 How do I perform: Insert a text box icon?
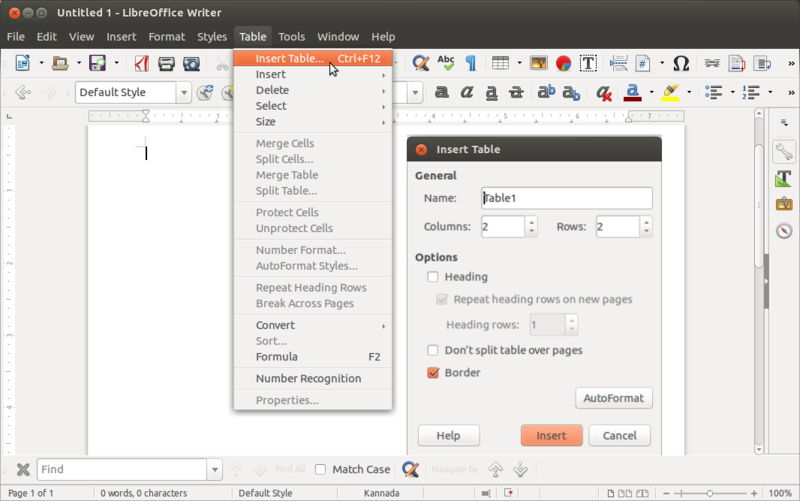click(588, 63)
